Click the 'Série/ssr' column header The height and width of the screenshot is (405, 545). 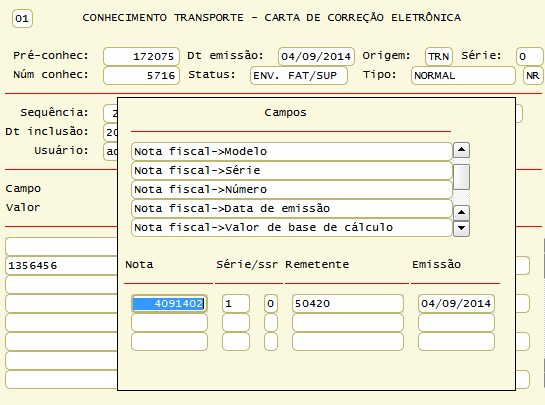tap(247, 265)
